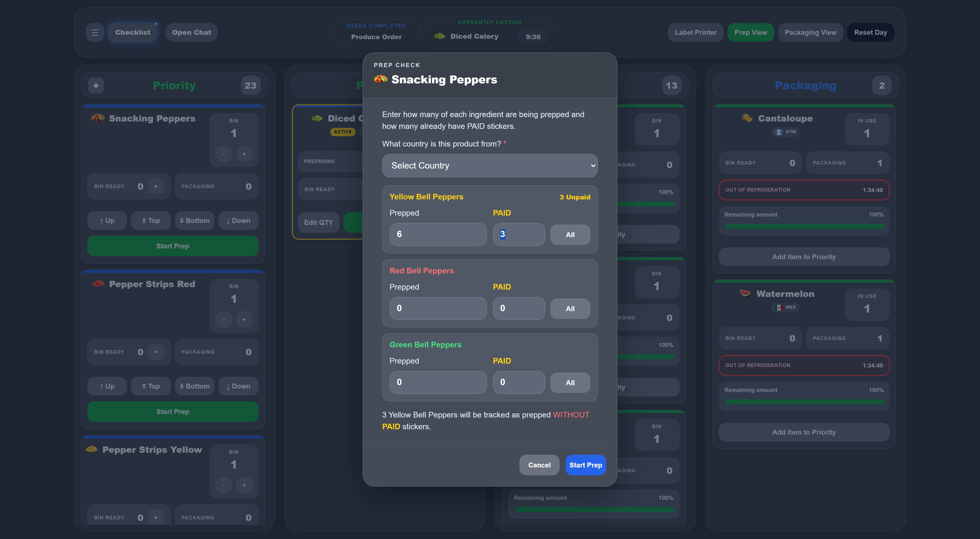Click the Diced Celery card icon
Viewport: 980px width, 539px height.
(x=317, y=118)
